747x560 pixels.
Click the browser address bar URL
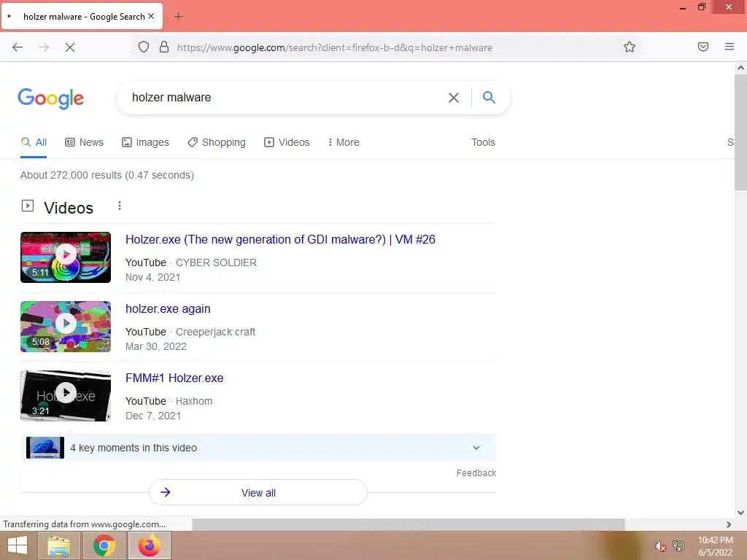(x=334, y=47)
